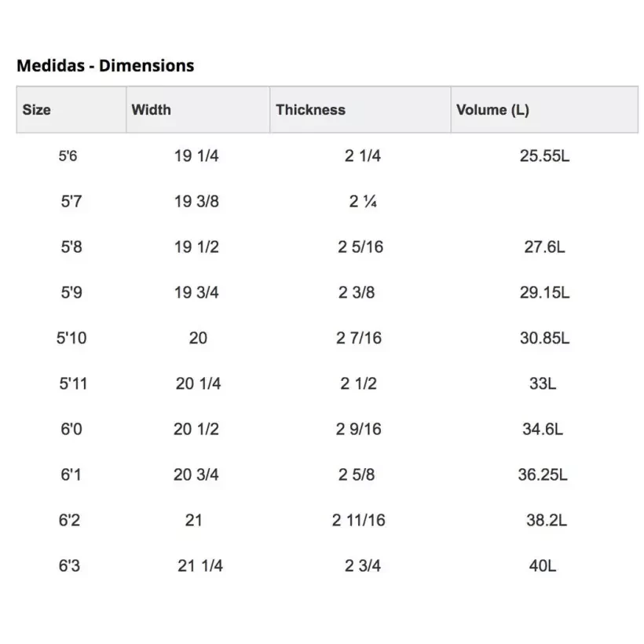Select the 29.15L volume cell

pyautogui.click(x=544, y=292)
